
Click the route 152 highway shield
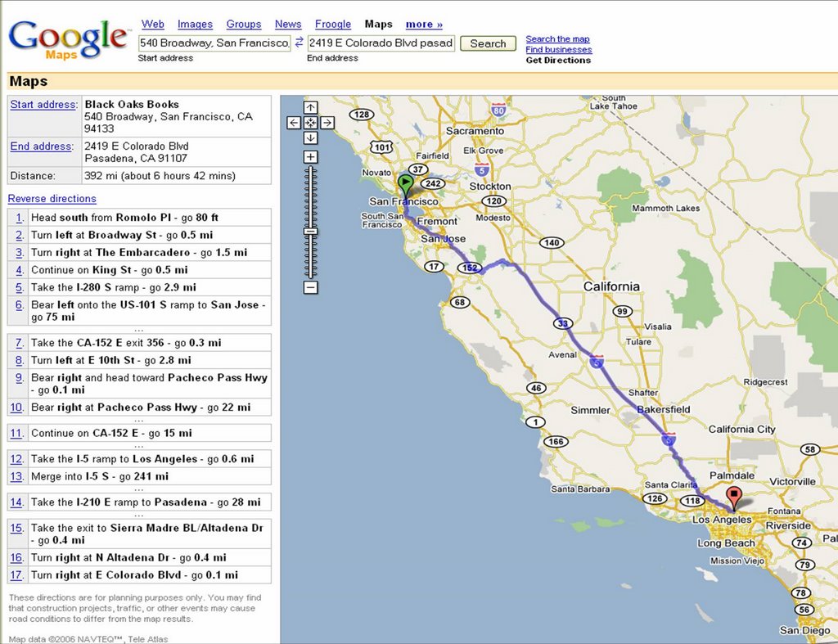(x=470, y=268)
